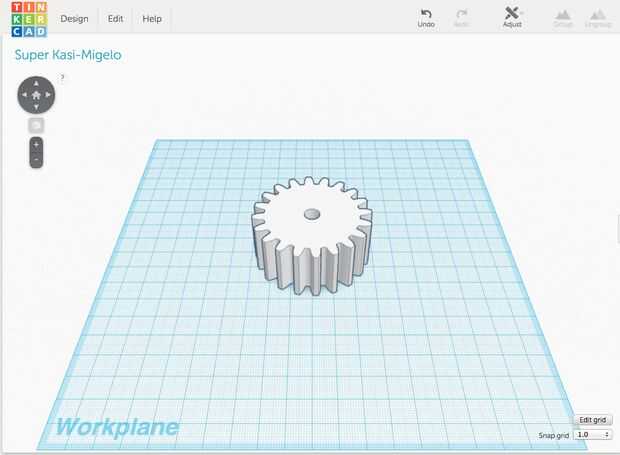Click the Ungroup icon

[x=598, y=18]
